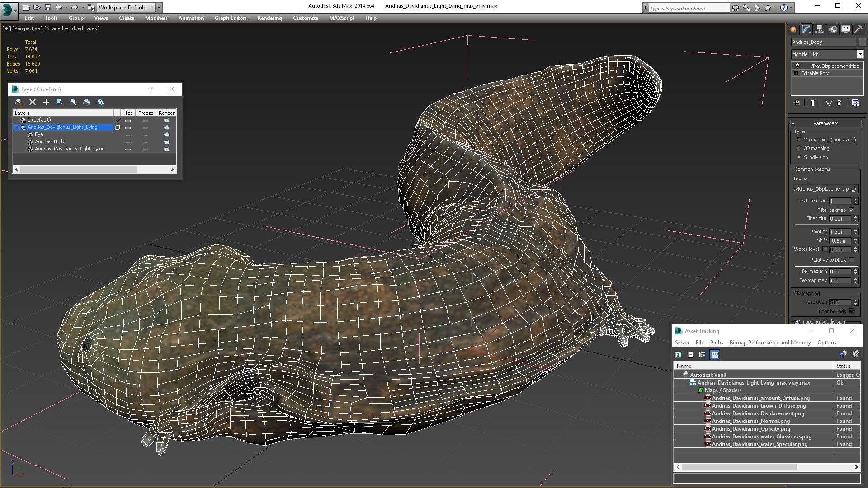
Task: Open the Hierarchy command panel tab
Action: pos(820,29)
